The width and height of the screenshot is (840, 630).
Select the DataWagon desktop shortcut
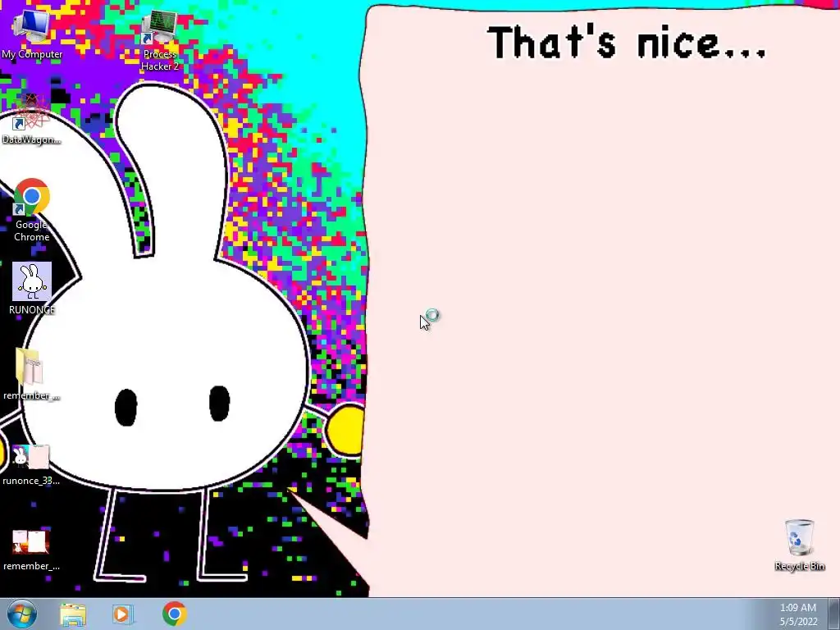click(32, 119)
